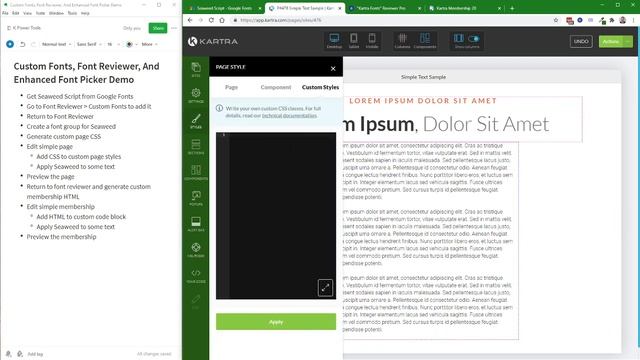Click 'Generate custom page CSS' bullet
Viewport: 640px width, 360px height.
[x=64, y=136]
